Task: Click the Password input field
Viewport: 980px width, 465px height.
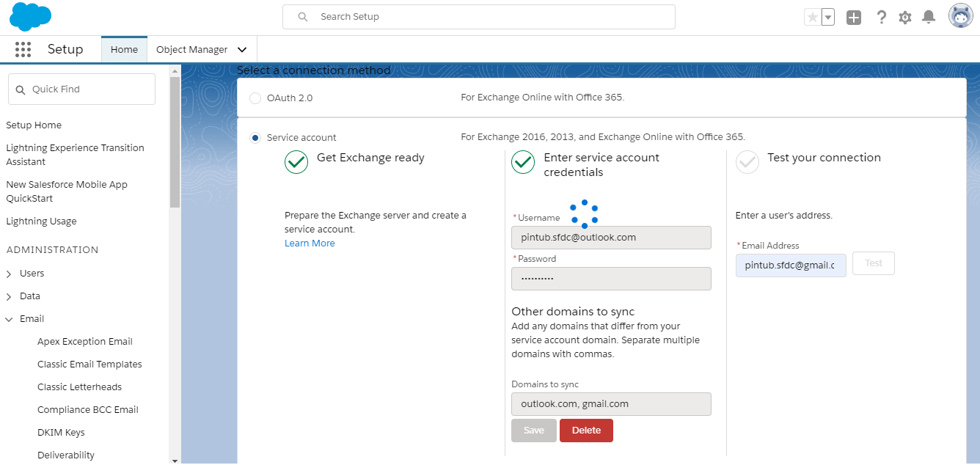Action: coord(611,279)
